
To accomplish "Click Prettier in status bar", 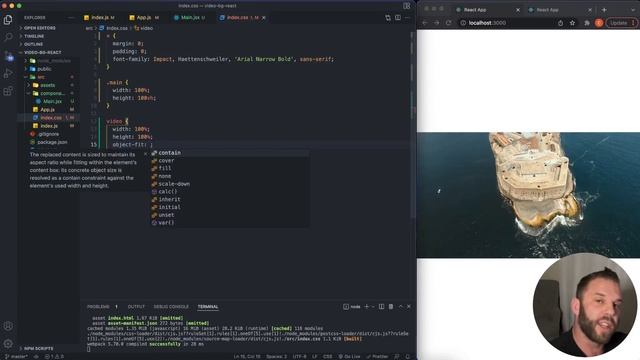I will 378,356.
